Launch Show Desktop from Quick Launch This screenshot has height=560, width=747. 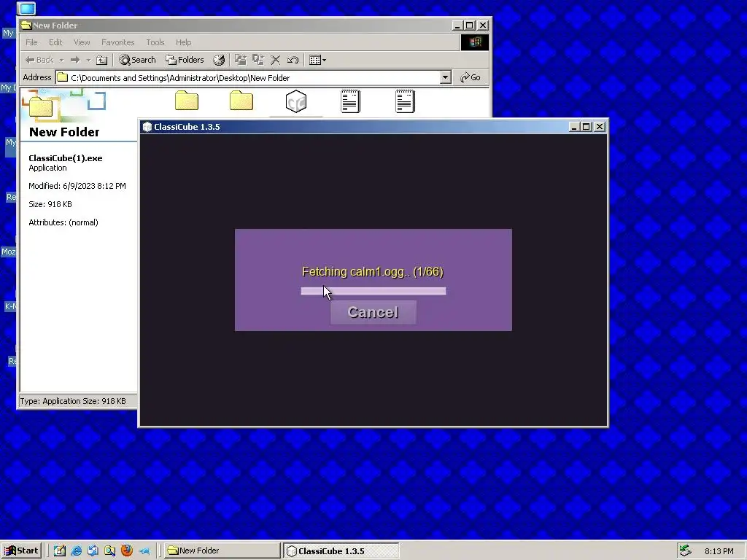[x=60, y=551]
